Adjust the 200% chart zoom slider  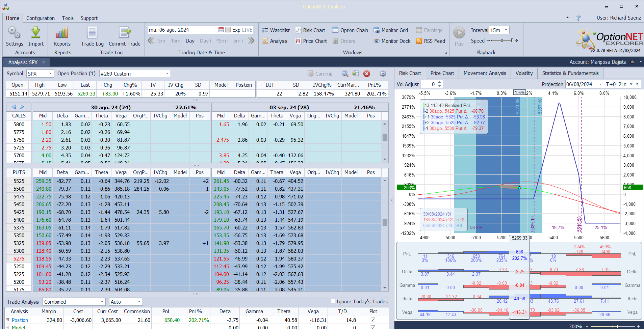coord(613,326)
